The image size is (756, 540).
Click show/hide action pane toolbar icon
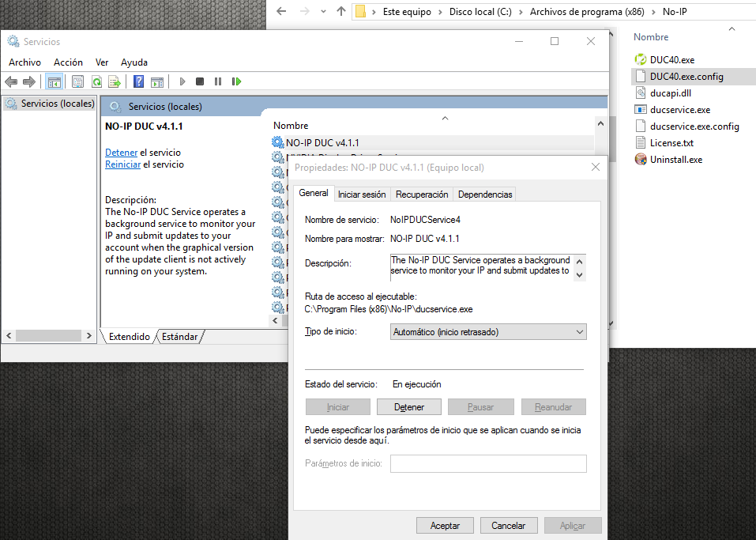(x=157, y=81)
